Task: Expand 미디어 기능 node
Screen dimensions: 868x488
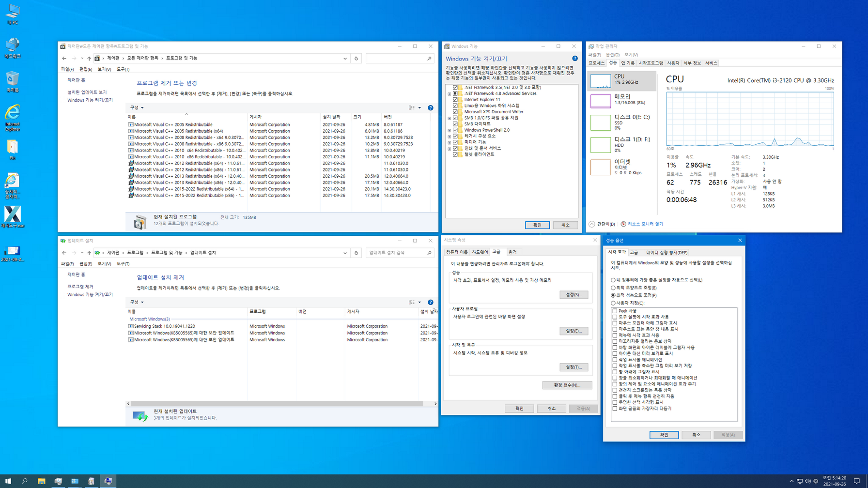Action: 449,142
